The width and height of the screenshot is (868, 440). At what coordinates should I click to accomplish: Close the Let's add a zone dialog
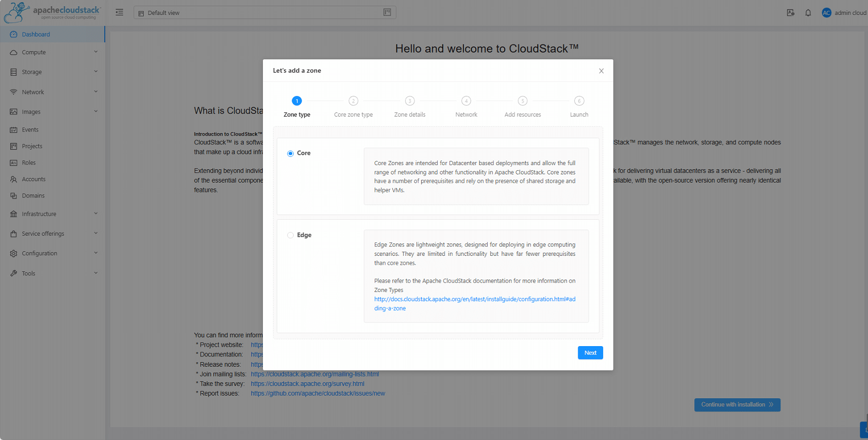pos(601,71)
